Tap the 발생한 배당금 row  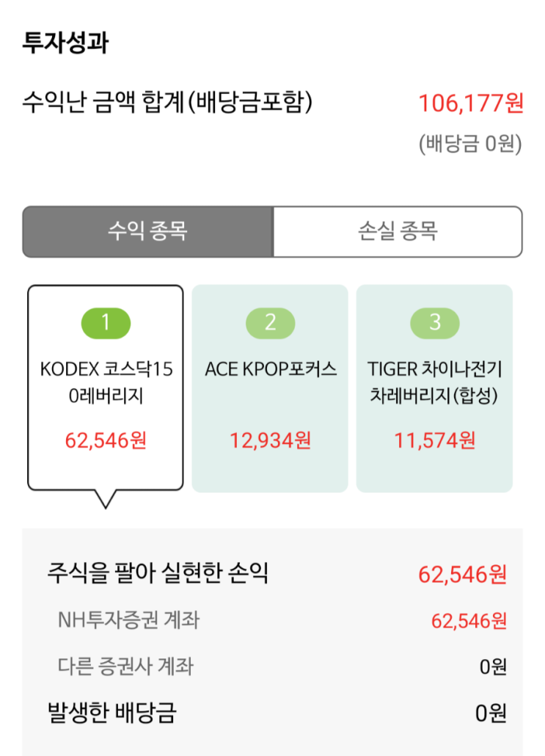276,713
